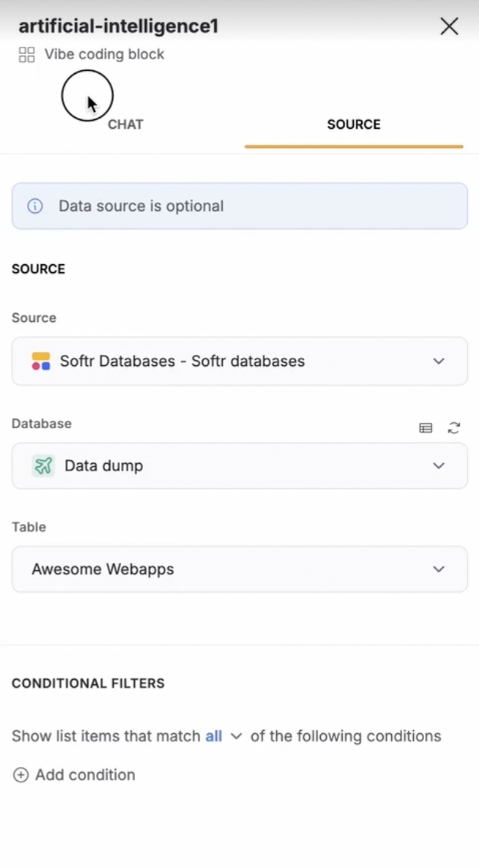The width and height of the screenshot is (479, 868).
Task: Switch to the CHAT tab
Action: click(x=125, y=124)
